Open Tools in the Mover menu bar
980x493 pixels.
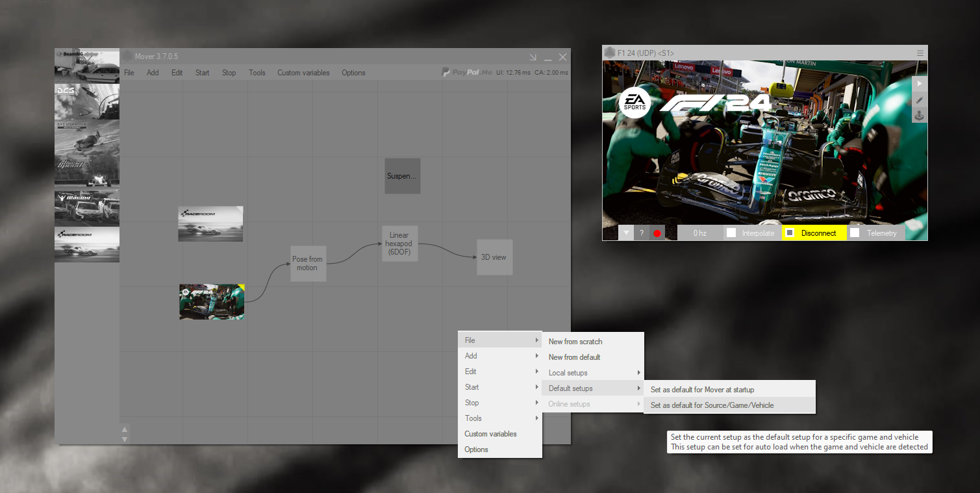[257, 73]
